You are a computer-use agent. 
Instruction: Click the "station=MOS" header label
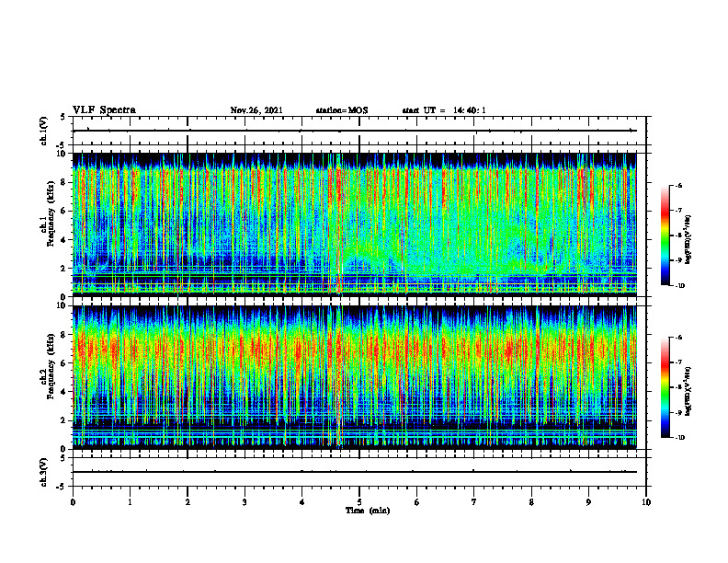pyautogui.click(x=342, y=110)
